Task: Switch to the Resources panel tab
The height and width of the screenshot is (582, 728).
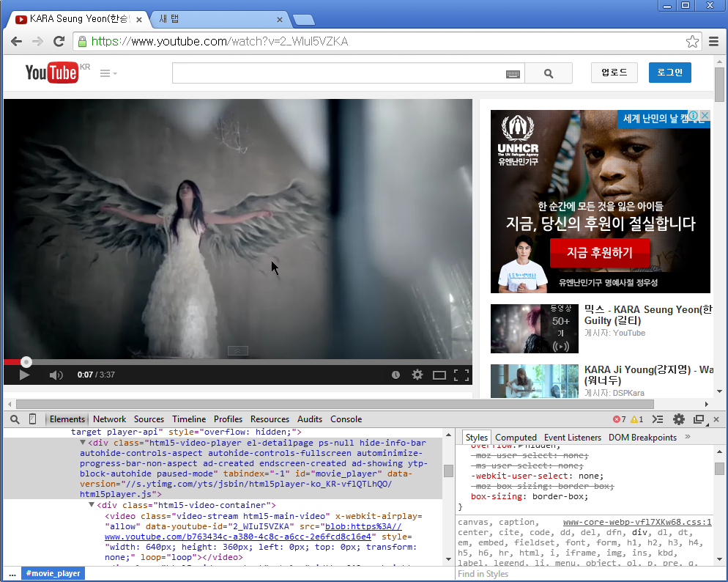Action: (270, 419)
